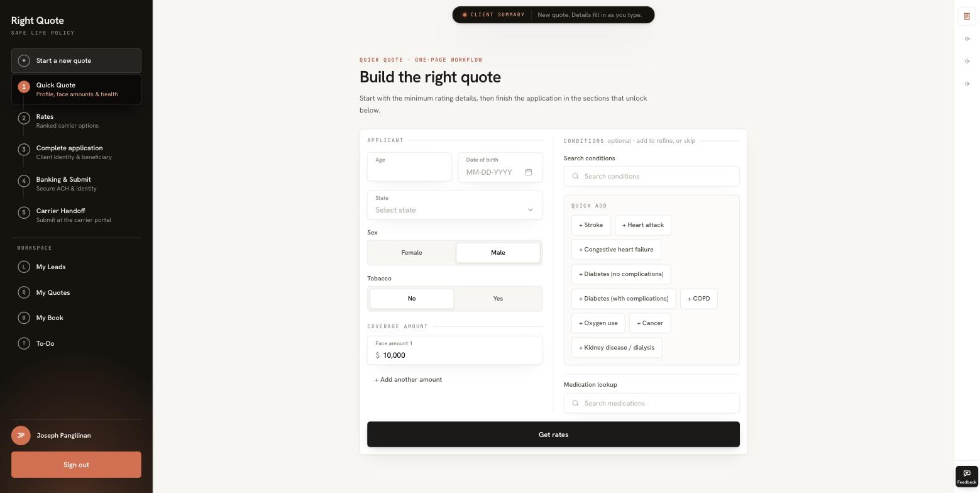The image size is (980, 493).
Task: Click the State dropdown chevron arrow
Action: pos(530,210)
